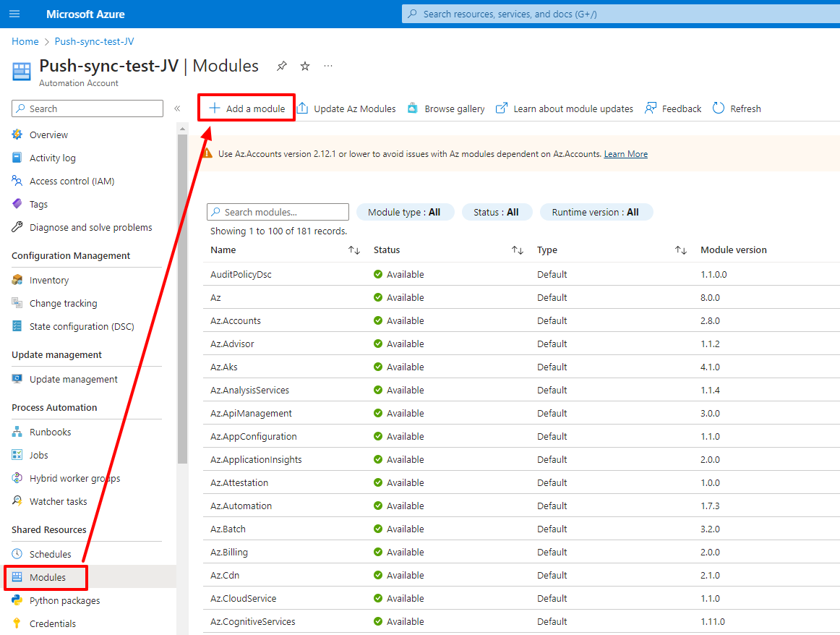The height and width of the screenshot is (635, 840).
Task: Click the Schedules clock icon
Action: pyautogui.click(x=17, y=553)
